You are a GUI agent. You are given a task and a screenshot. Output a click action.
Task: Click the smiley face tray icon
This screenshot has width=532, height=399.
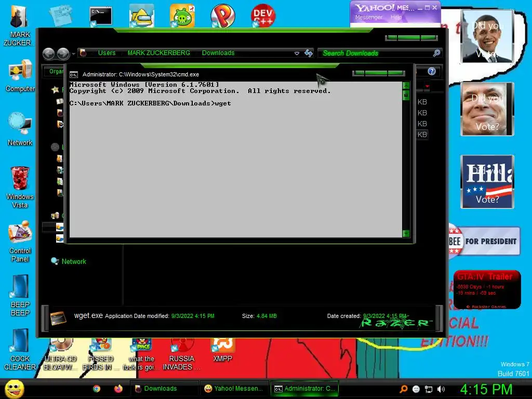pyautogui.click(x=416, y=389)
